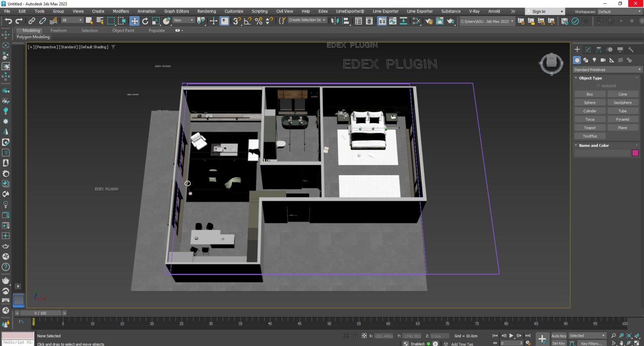Click the Align tool icon
This screenshot has height=346, width=644.
tap(345, 21)
